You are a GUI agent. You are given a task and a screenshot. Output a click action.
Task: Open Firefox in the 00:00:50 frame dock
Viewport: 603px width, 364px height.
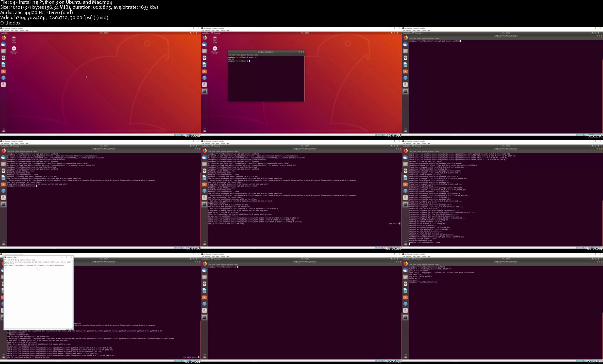(x=3, y=38)
